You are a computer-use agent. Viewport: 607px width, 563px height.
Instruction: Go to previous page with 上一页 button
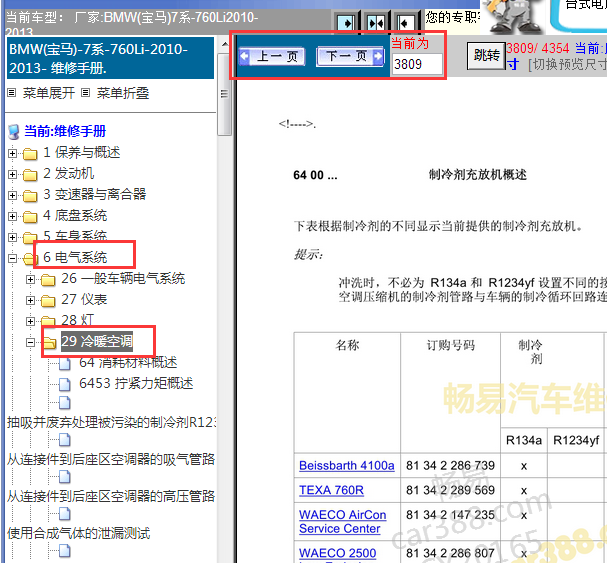(x=272, y=57)
